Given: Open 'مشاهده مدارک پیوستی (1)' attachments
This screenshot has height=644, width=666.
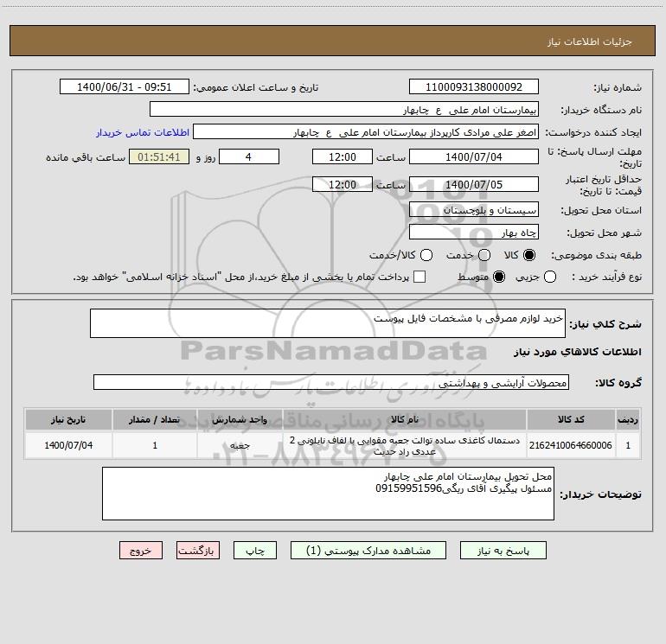Looking at the screenshot, I should [368, 551].
